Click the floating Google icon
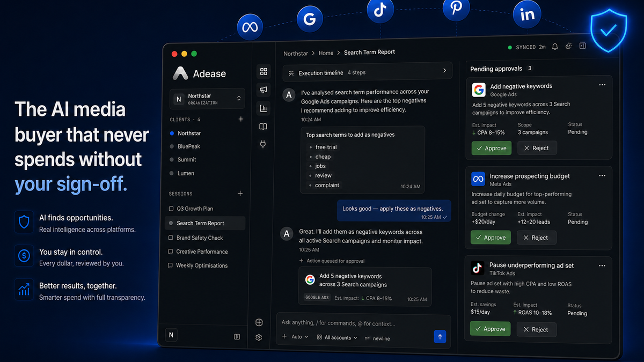644x362 pixels. click(x=309, y=19)
